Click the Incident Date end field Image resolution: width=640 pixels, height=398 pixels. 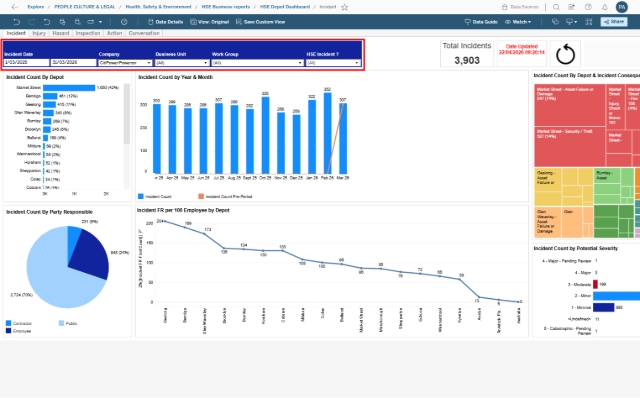73,62
